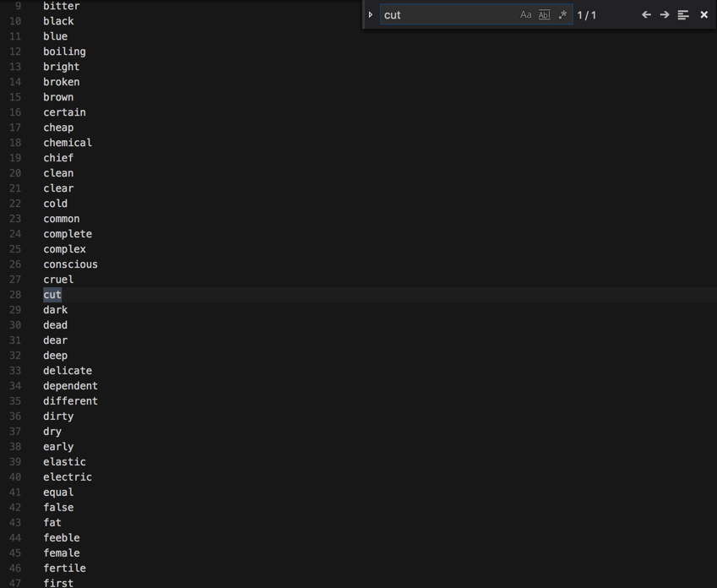Click the word 'false'
Viewport: 717px width, 588px height.
58,507
